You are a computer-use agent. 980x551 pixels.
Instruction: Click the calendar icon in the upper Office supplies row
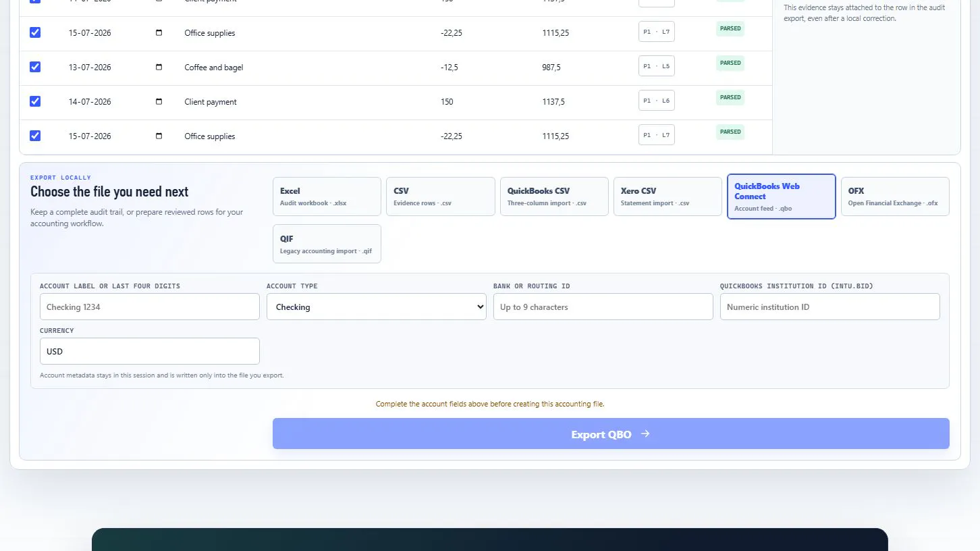tap(159, 32)
